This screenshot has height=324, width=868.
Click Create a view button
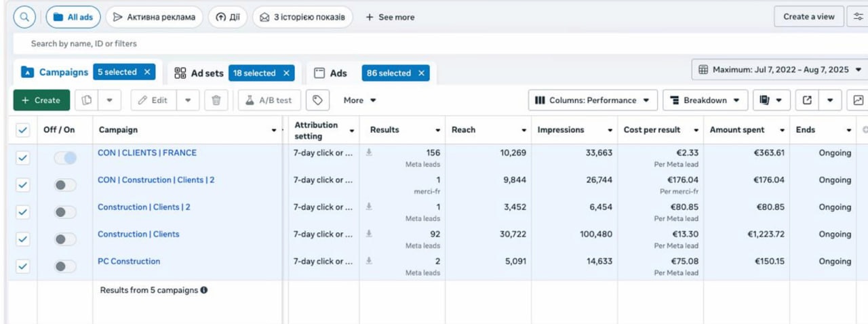pyautogui.click(x=809, y=17)
